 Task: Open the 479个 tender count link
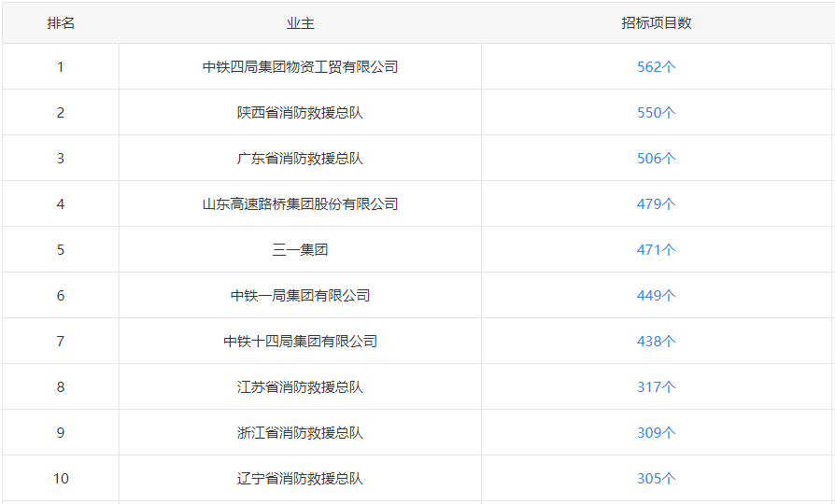tap(656, 204)
